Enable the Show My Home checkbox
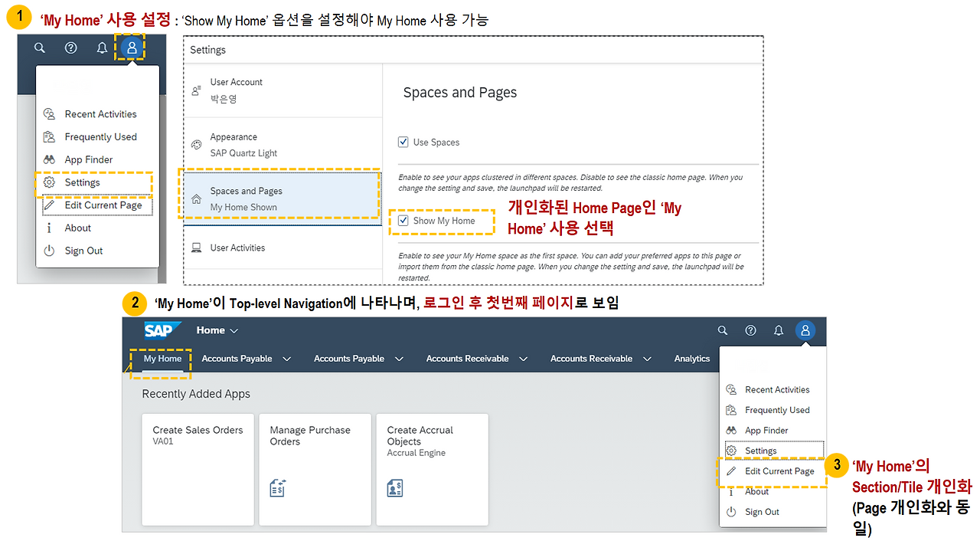Screen dimensions: 980x541 [403, 221]
